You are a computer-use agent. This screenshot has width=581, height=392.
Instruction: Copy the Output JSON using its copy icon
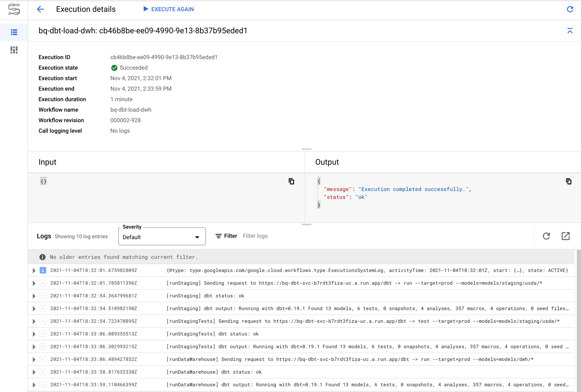click(x=569, y=181)
